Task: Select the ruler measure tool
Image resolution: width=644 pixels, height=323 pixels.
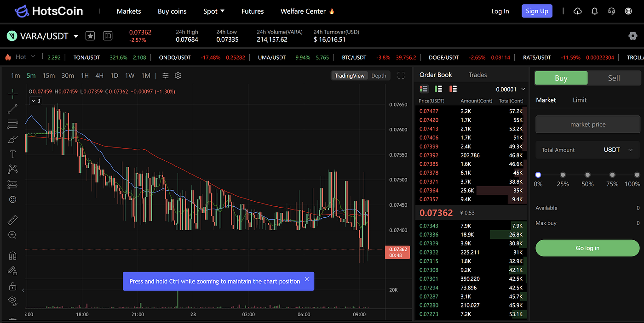Action: click(x=13, y=220)
